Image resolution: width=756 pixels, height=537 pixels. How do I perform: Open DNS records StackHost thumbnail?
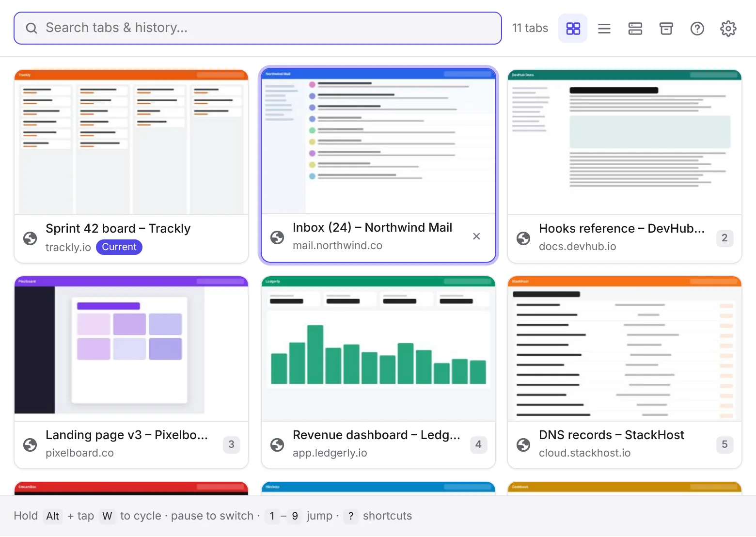625,348
